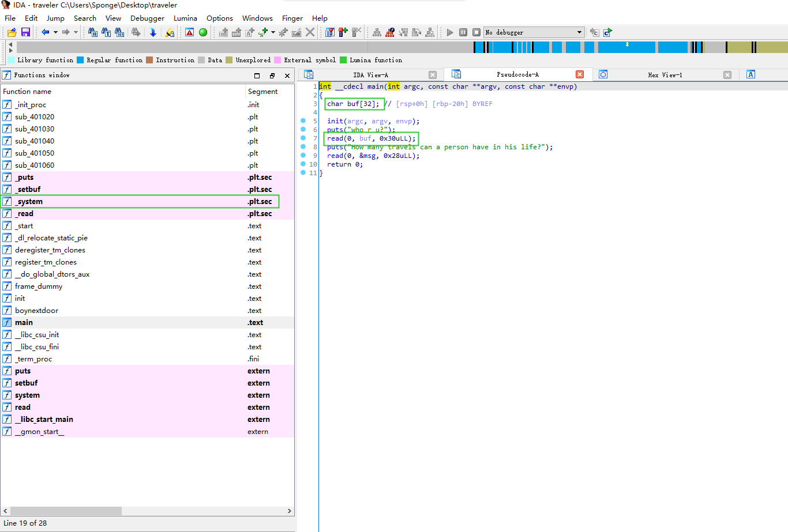Viewport: 788px width, 532px height.
Task: Open the No debugger combo box
Action: (x=534, y=32)
